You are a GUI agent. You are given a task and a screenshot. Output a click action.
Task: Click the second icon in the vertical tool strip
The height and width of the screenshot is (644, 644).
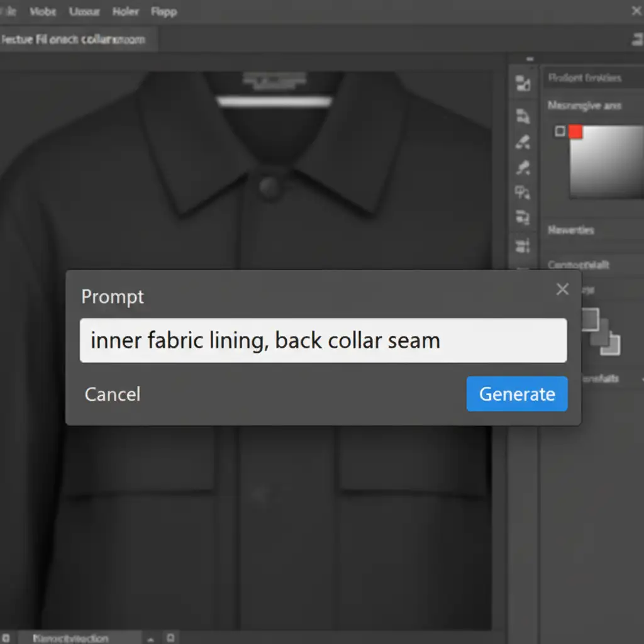(523, 116)
